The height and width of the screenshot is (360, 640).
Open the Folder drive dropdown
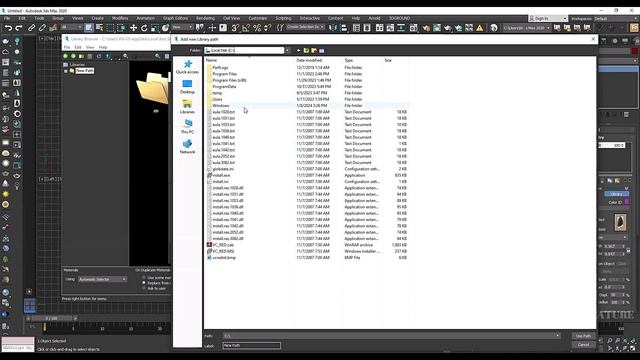[x=287, y=50]
